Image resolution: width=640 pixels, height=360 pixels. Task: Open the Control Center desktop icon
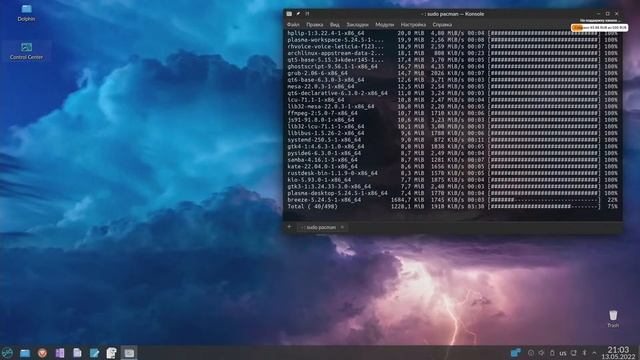tap(26, 51)
